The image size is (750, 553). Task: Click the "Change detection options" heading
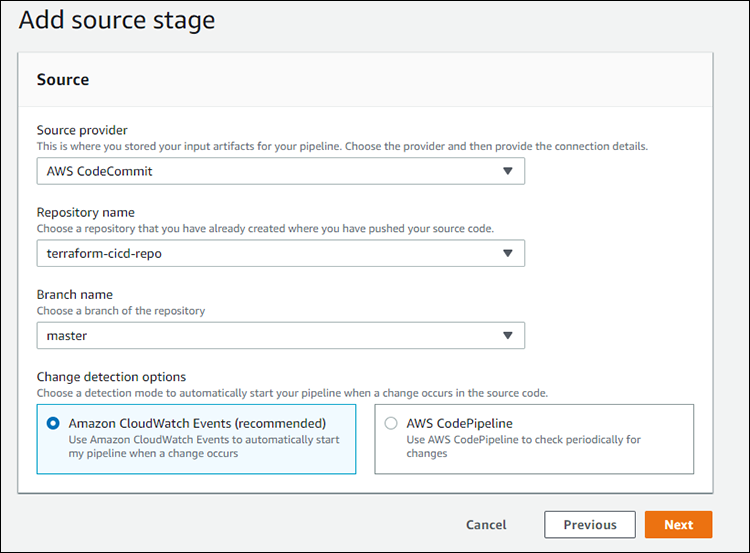111,377
